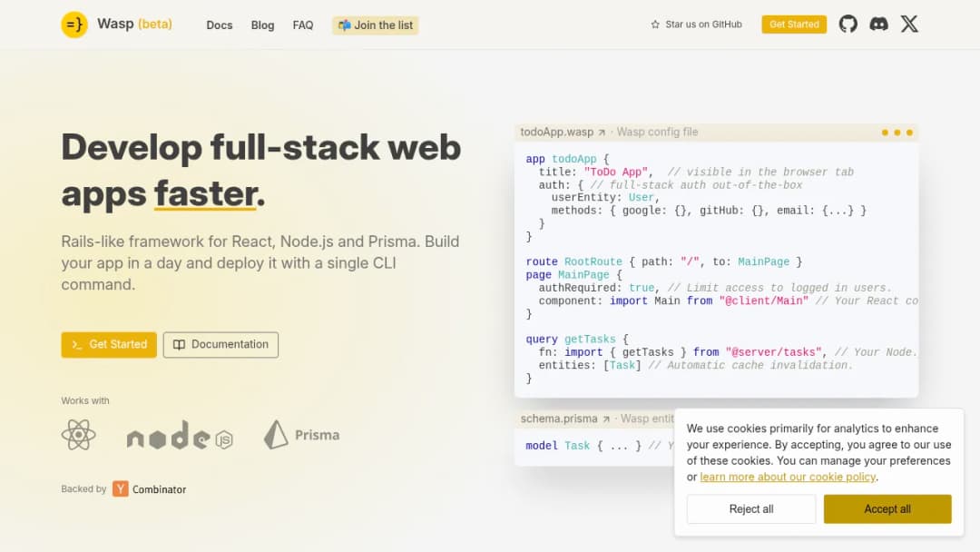Click Star us on GitHub
Image resolution: width=980 pixels, height=552 pixels.
(696, 25)
